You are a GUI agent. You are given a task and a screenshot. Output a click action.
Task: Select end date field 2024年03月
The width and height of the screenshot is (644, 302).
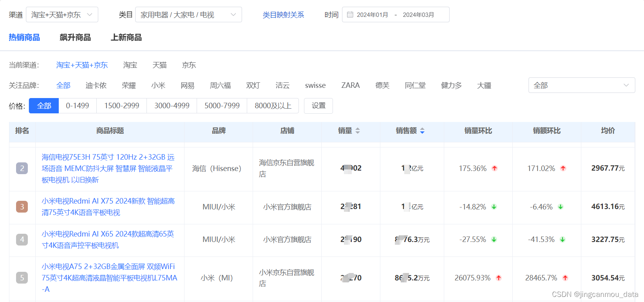[x=418, y=15]
